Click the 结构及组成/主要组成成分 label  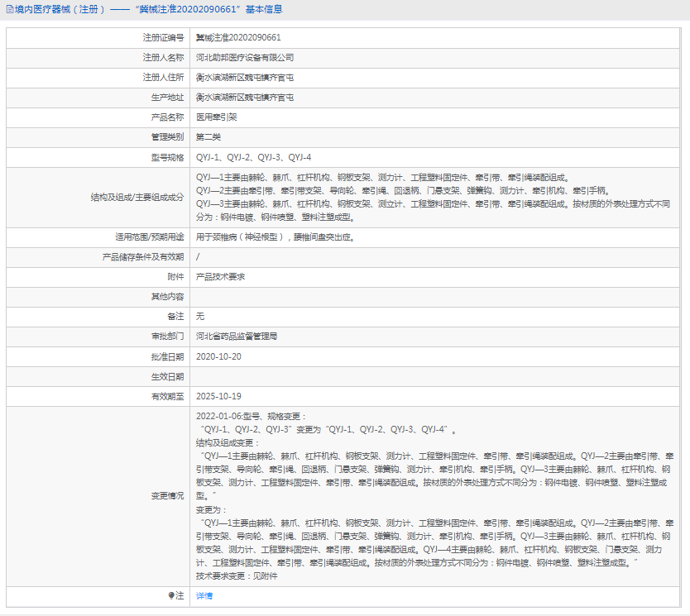click(x=137, y=198)
